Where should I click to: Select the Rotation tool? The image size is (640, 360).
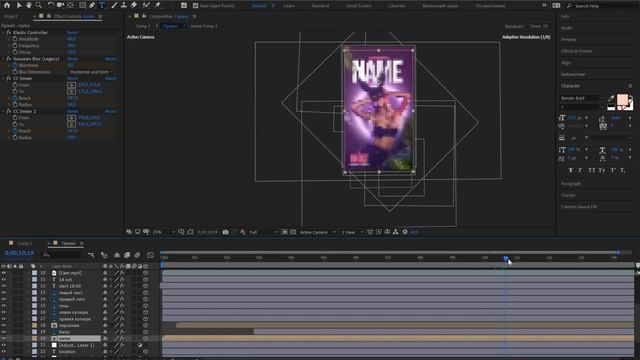pos(51,5)
